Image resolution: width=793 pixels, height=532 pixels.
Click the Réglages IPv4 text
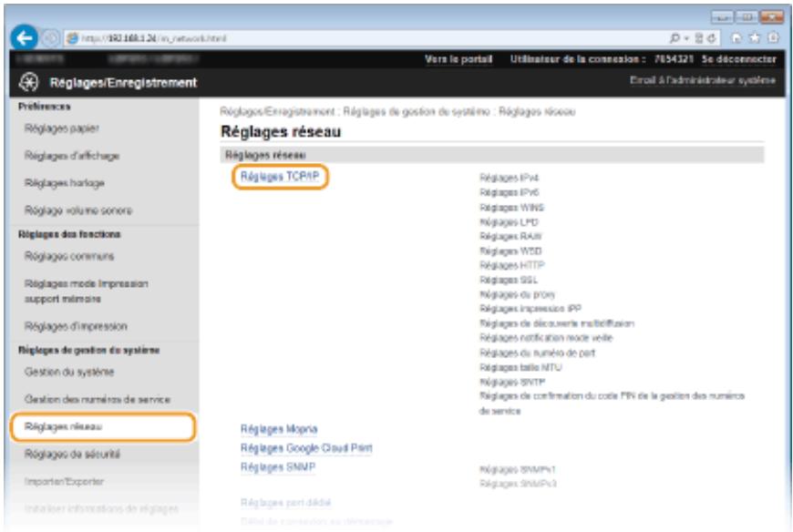click(509, 178)
